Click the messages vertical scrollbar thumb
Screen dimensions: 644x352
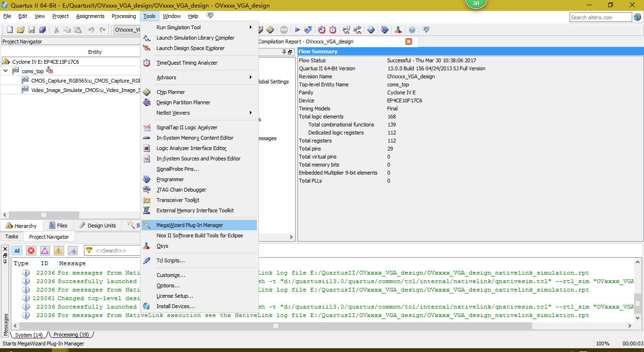[637, 303]
